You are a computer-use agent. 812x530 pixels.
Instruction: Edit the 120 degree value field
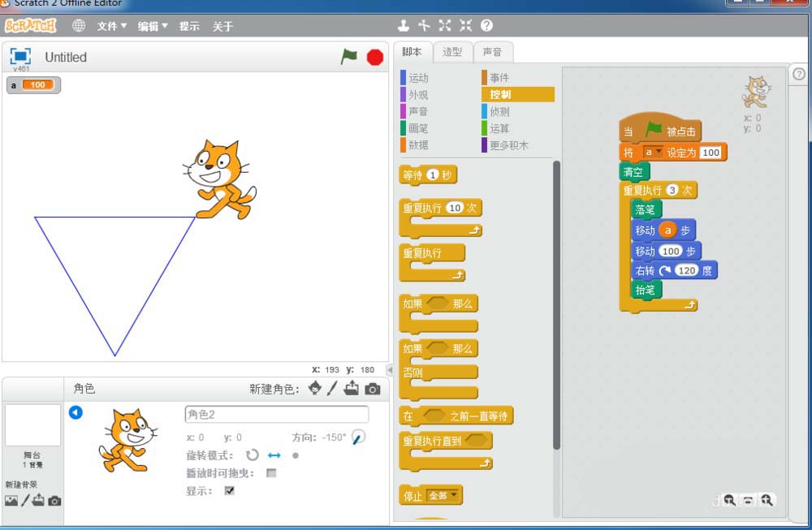click(x=687, y=270)
